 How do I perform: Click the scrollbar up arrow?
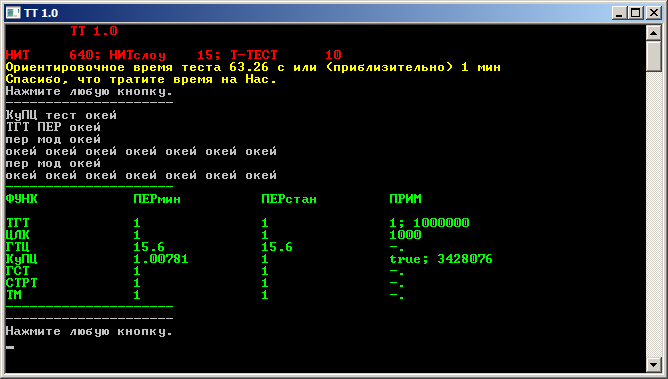[x=654, y=33]
